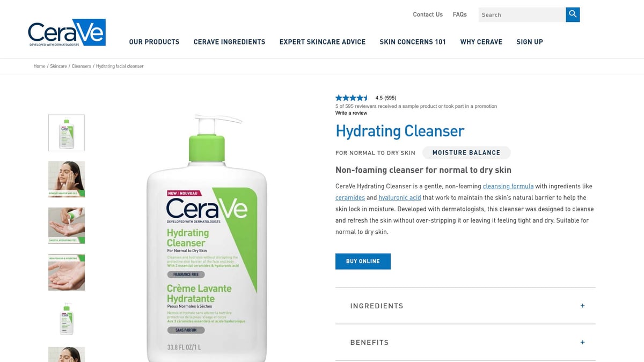Click the FAQs link
Image resolution: width=644 pixels, height=362 pixels.
460,14
